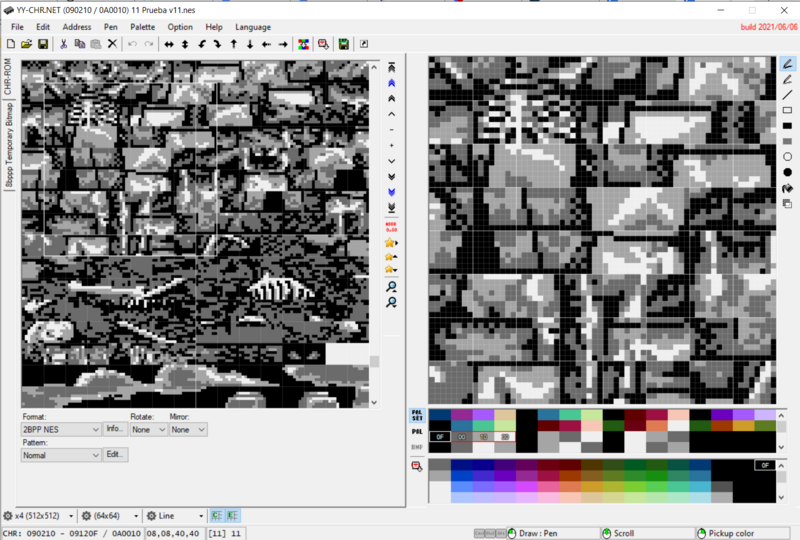Select the 0F color in the active palette
The height and width of the screenshot is (540, 800).
pyautogui.click(x=440, y=437)
